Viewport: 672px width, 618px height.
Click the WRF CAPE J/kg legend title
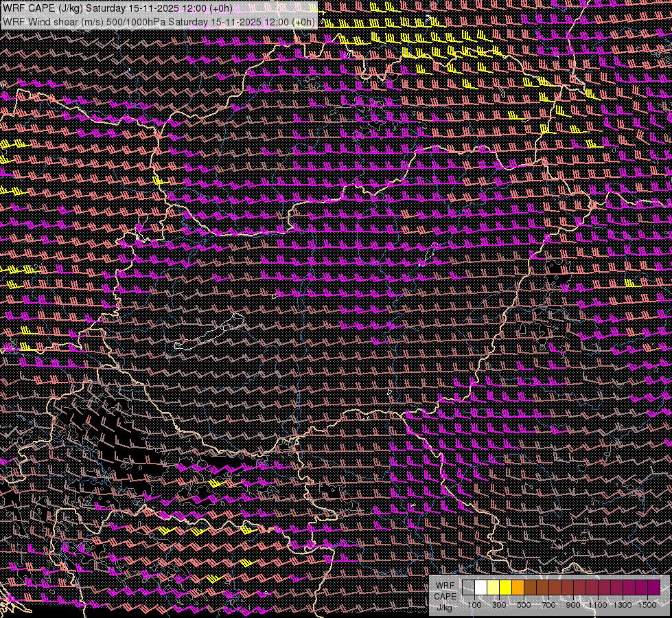445,595
